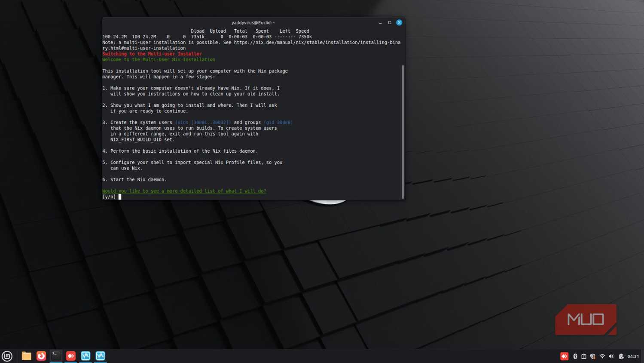Screen dimensions: 644x363
Task: Open the Linux Mint start menu
Action: click(7, 356)
